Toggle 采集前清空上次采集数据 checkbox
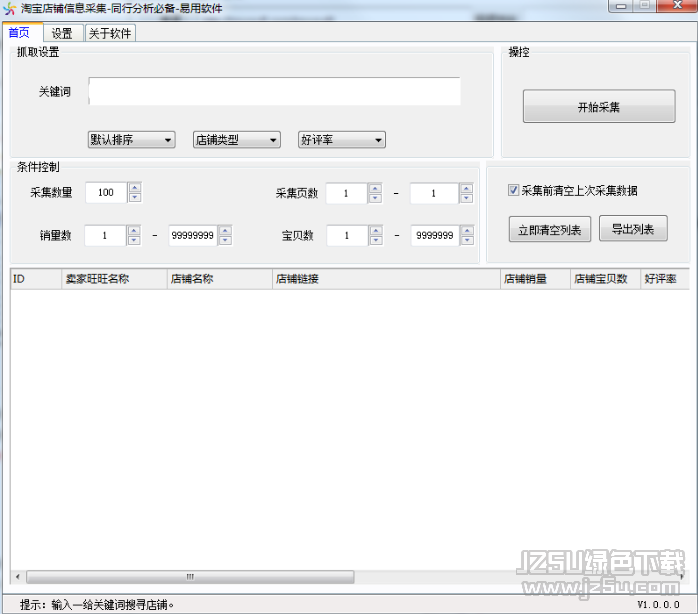The image size is (698, 614). pyautogui.click(x=513, y=190)
